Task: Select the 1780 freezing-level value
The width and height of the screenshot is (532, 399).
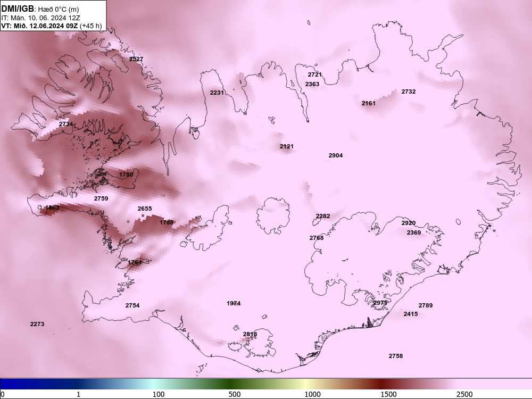Action: tap(126, 174)
